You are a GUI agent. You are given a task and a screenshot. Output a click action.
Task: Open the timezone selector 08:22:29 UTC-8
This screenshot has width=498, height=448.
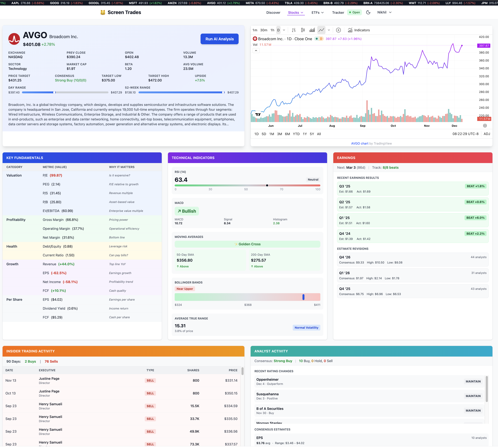click(465, 134)
